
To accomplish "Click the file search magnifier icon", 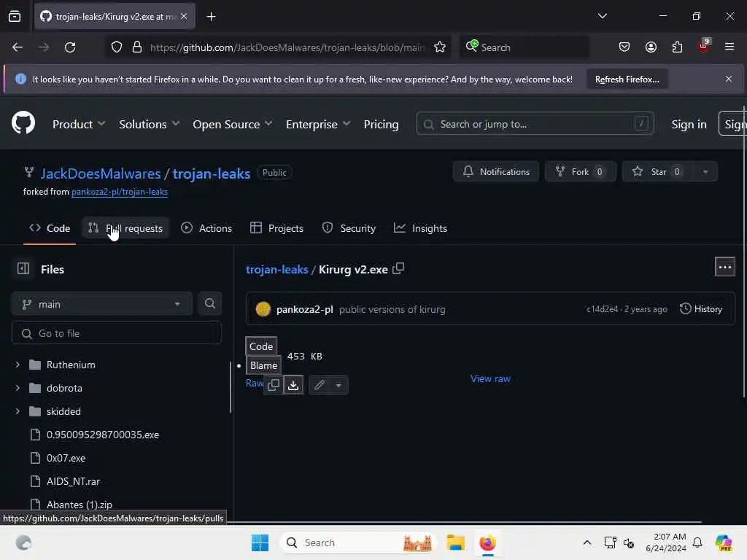I will [209, 304].
